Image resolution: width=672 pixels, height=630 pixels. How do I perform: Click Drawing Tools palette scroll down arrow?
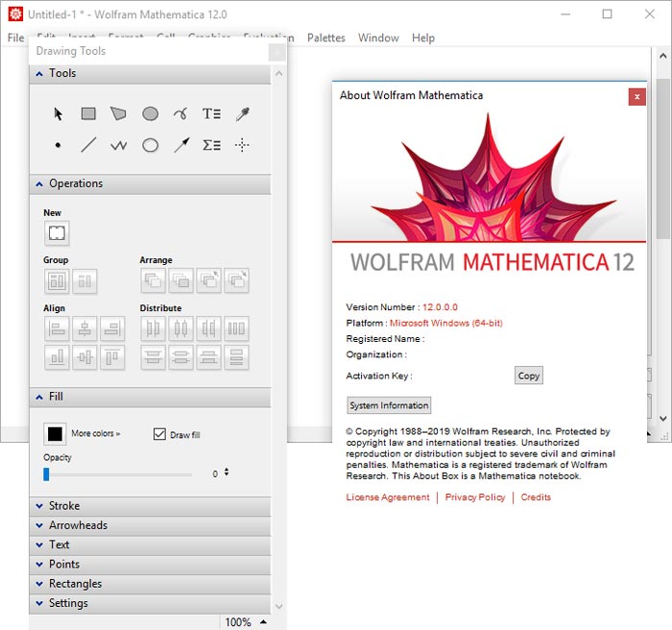(278, 606)
